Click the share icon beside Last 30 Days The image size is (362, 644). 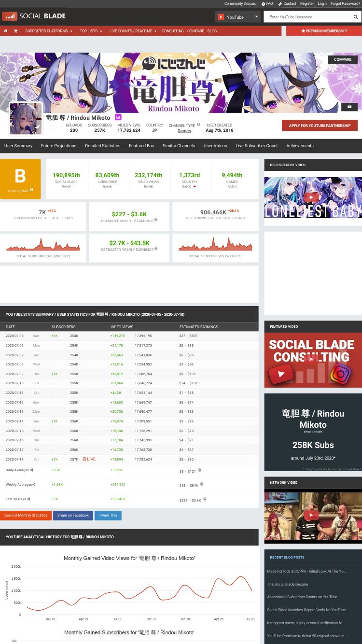click(x=29, y=499)
